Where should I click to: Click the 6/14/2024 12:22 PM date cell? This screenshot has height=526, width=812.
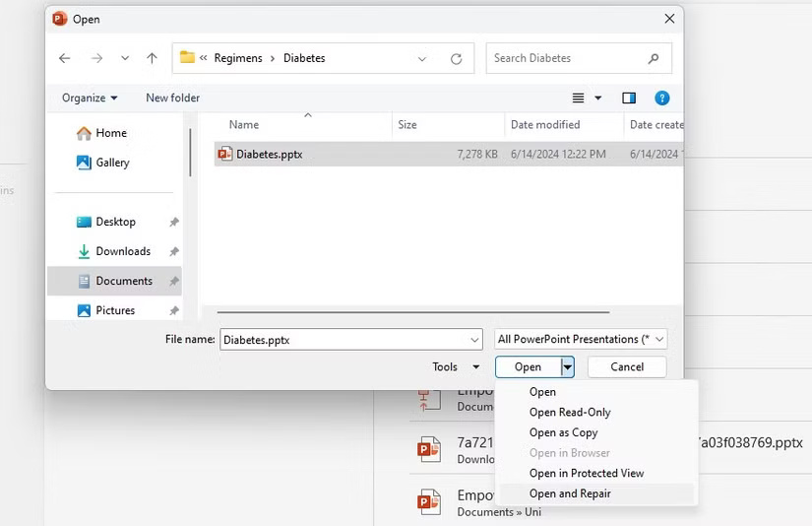[x=558, y=154]
